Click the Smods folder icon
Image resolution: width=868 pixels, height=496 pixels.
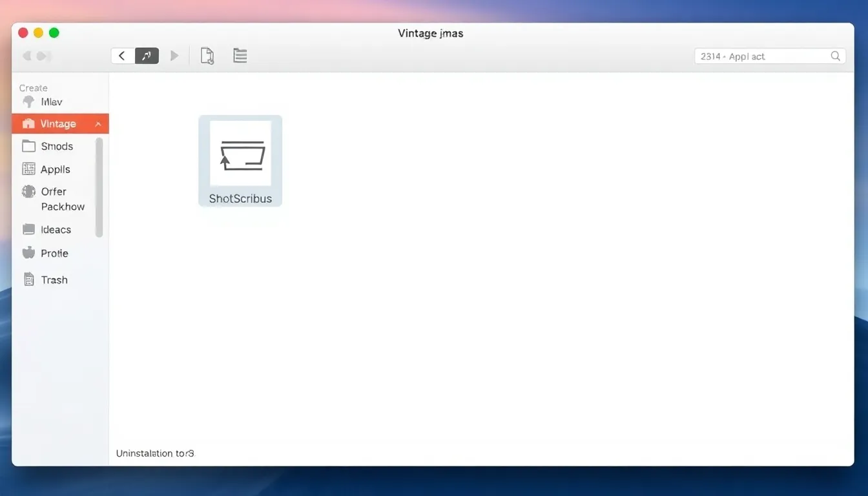coord(28,146)
